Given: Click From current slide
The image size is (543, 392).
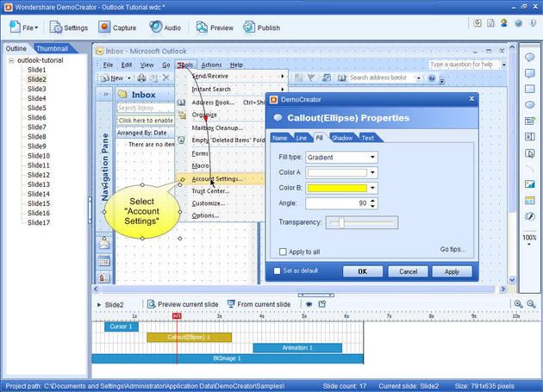Looking at the screenshot, I should pyautogui.click(x=259, y=304).
